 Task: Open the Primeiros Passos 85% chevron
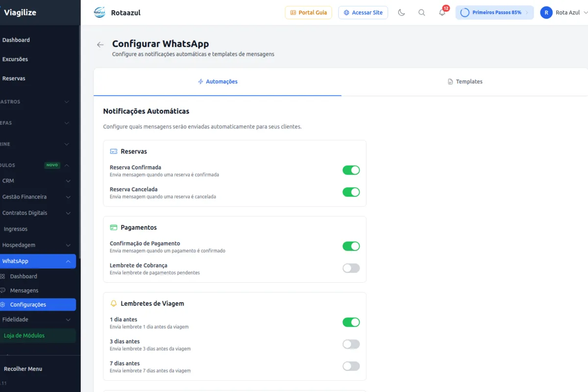point(527,13)
